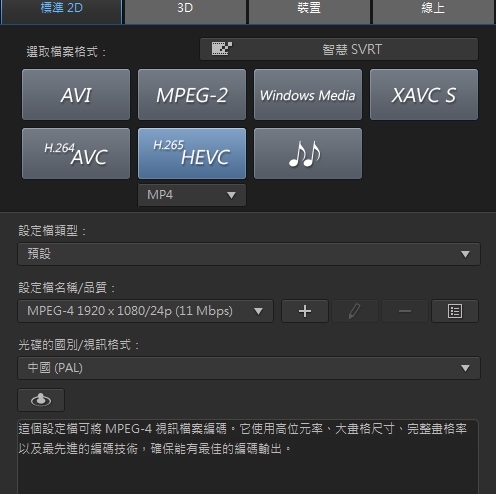Select H.265 HEVC format
496x494 pixels.
192,154
